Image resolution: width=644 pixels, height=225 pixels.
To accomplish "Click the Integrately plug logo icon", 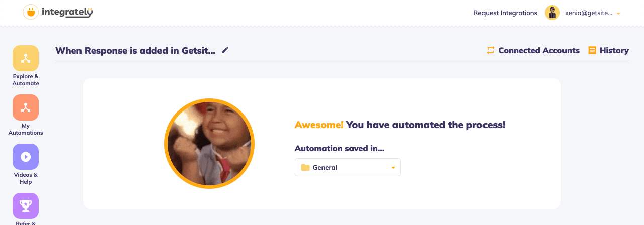I will point(31,12).
